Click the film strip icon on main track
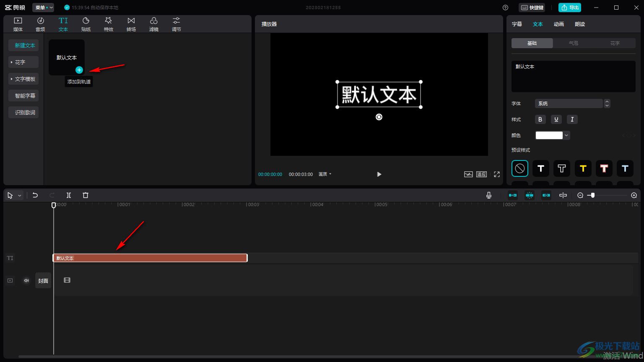 [x=67, y=280]
